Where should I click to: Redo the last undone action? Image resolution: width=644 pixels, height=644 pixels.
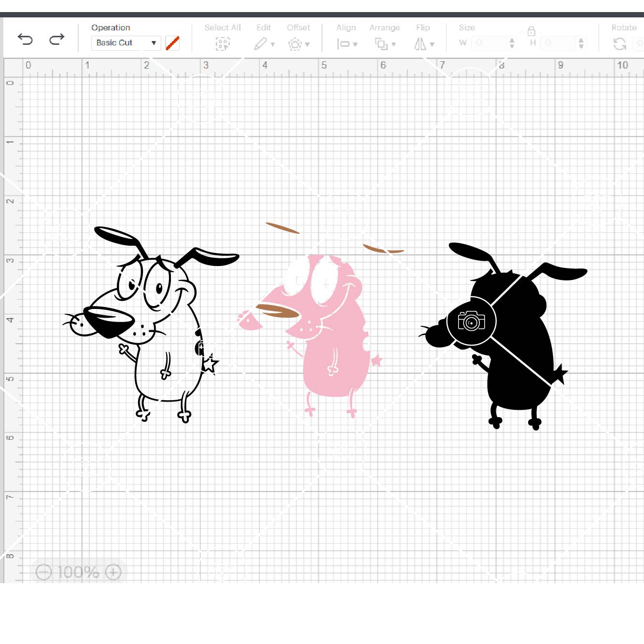pos(57,39)
